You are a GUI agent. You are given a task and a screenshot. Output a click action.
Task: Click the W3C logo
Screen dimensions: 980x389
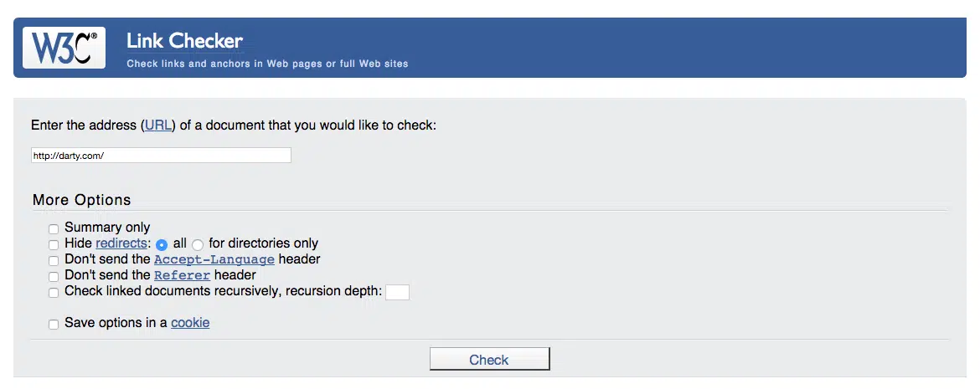pos(64,47)
